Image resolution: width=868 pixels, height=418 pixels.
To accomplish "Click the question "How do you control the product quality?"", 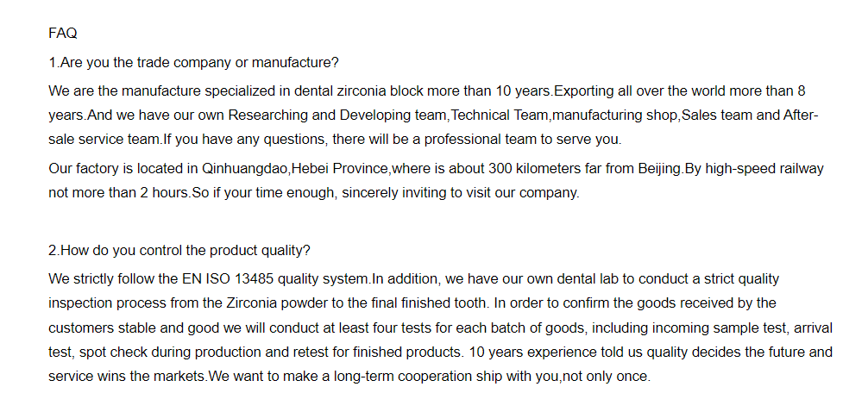I will [179, 251].
